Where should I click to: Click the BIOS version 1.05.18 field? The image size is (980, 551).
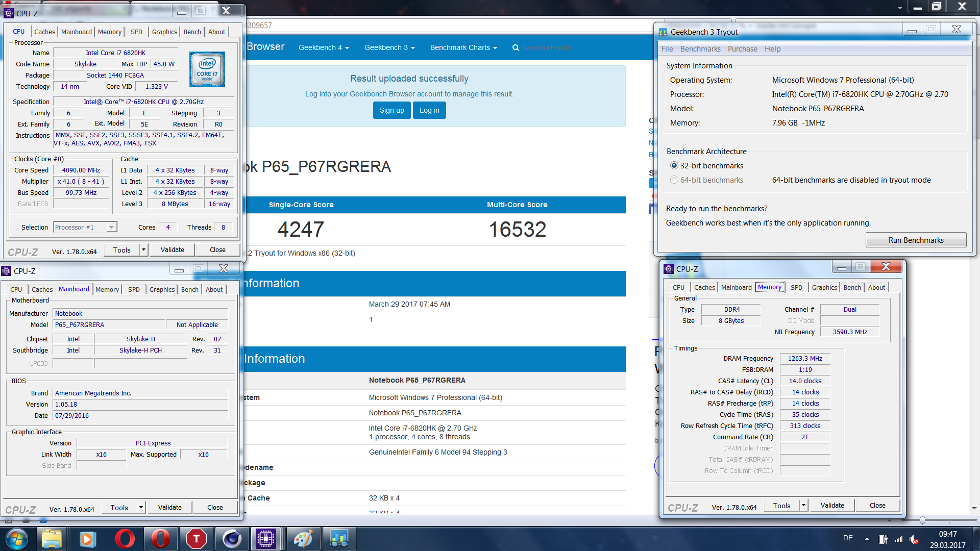tap(141, 404)
